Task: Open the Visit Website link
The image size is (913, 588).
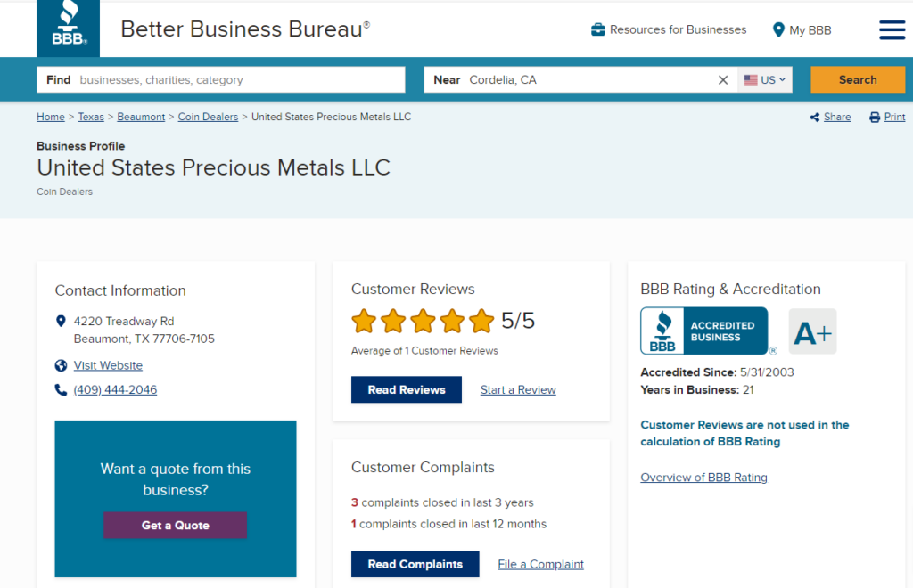Action: (108, 365)
